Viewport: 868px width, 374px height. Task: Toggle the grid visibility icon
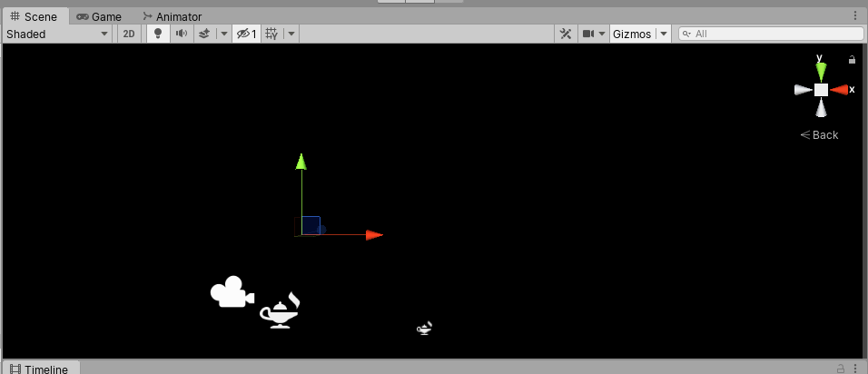tap(271, 34)
